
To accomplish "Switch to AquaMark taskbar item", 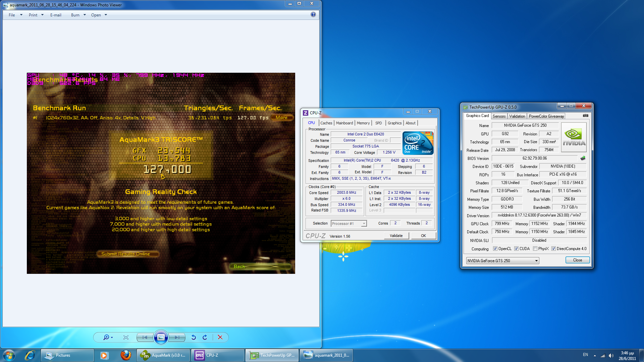I will coord(163,355).
